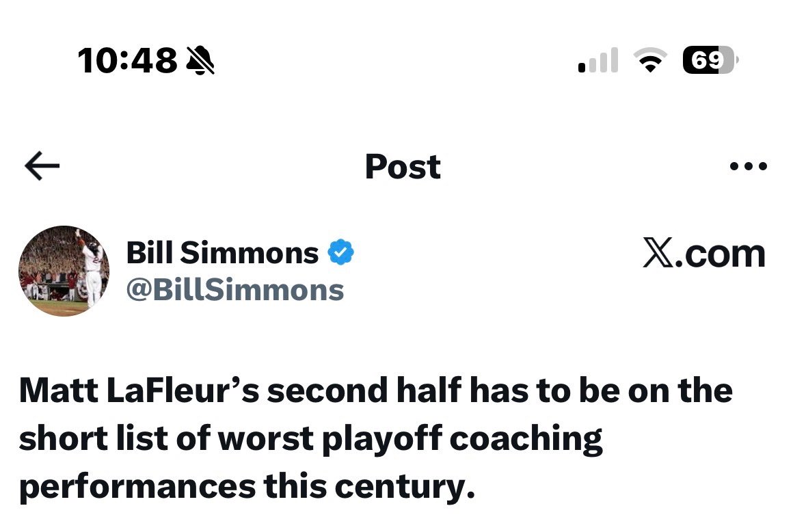806x532 pixels.
Task: Tap the Post header title
Action: pos(403,167)
